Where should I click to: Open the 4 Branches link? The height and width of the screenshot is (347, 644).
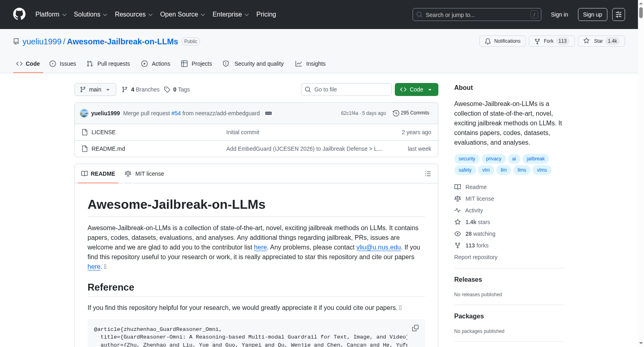[x=141, y=89]
